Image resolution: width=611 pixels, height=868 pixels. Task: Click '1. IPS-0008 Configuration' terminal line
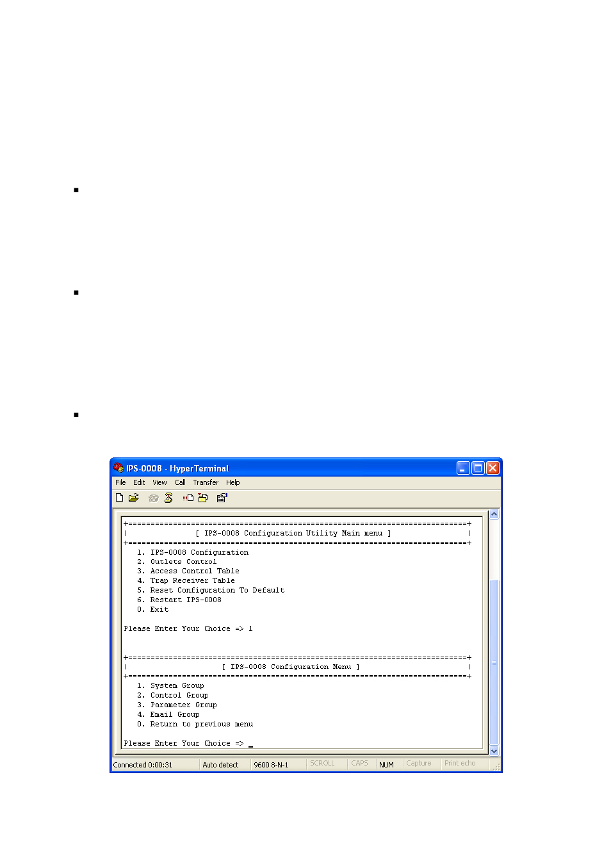click(x=193, y=552)
